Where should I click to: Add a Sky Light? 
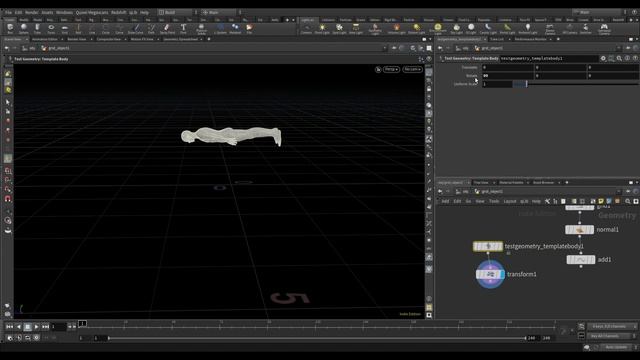tap(456, 29)
